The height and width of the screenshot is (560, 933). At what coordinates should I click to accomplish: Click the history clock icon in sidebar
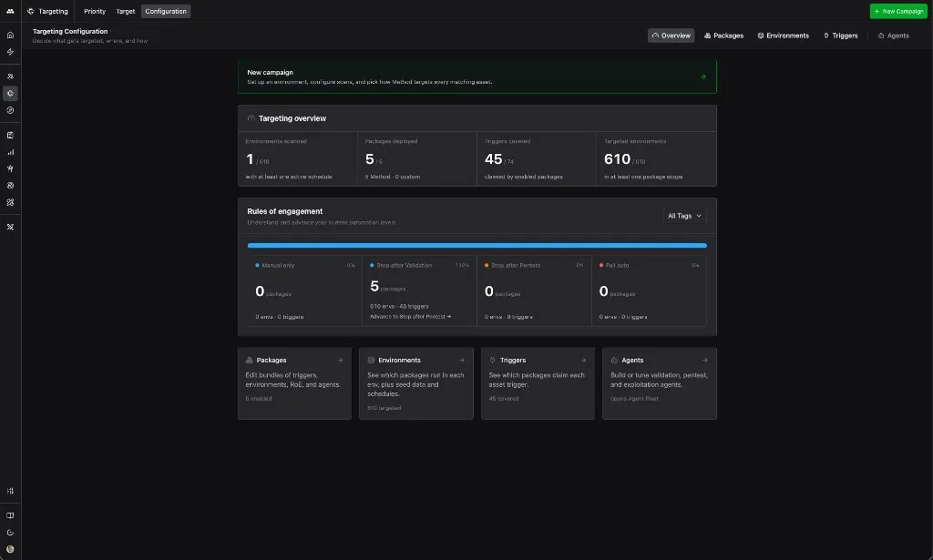coord(10,533)
